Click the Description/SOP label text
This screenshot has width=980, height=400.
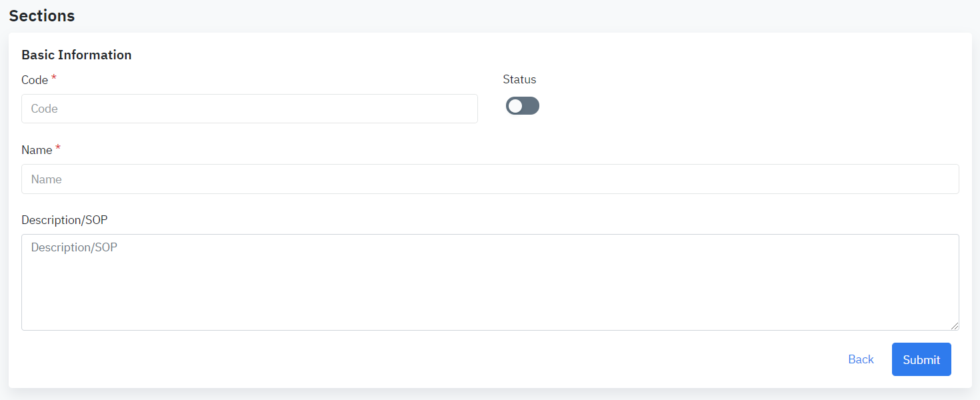pyautogui.click(x=65, y=220)
